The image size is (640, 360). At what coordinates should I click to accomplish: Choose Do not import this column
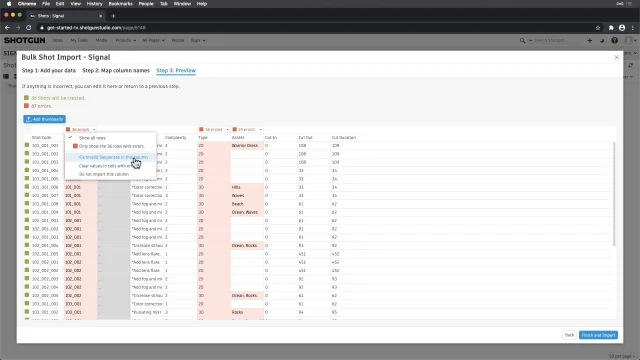coord(104,174)
